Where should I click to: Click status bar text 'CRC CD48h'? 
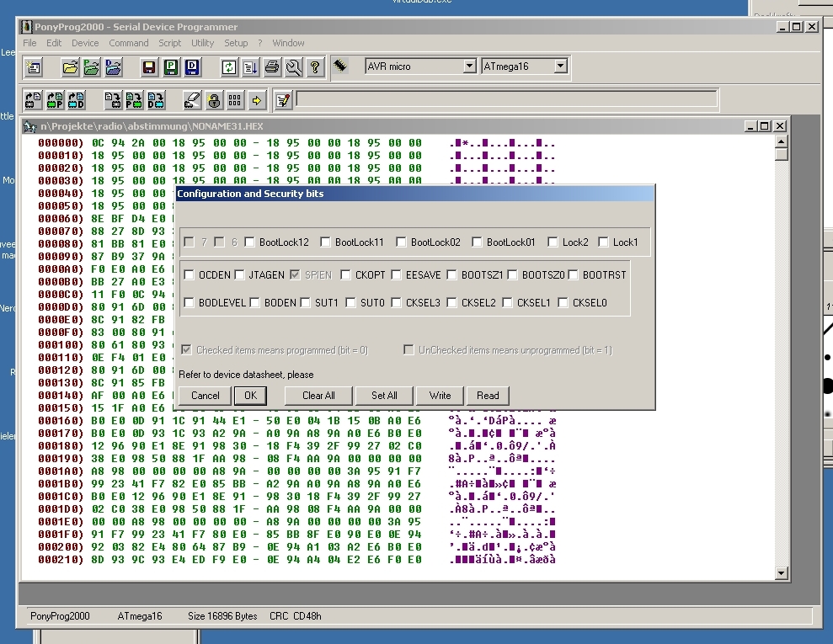coord(295,616)
